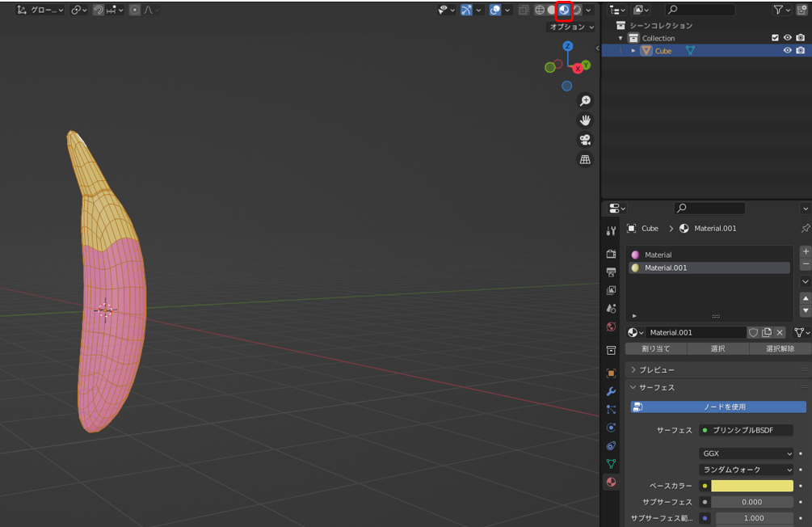Screen dimensions: 812x527
Task: Switch to wireframe viewport shading
Action: (x=540, y=10)
